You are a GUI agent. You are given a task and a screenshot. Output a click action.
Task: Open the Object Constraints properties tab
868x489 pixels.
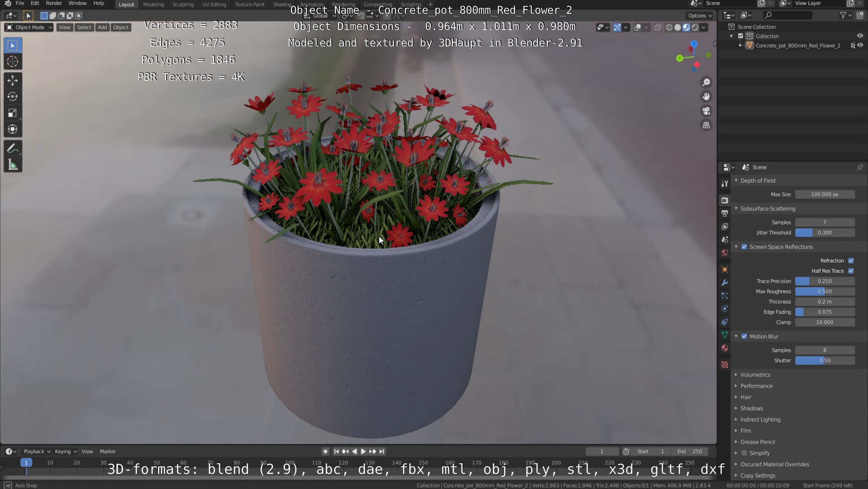coord(725,322)
